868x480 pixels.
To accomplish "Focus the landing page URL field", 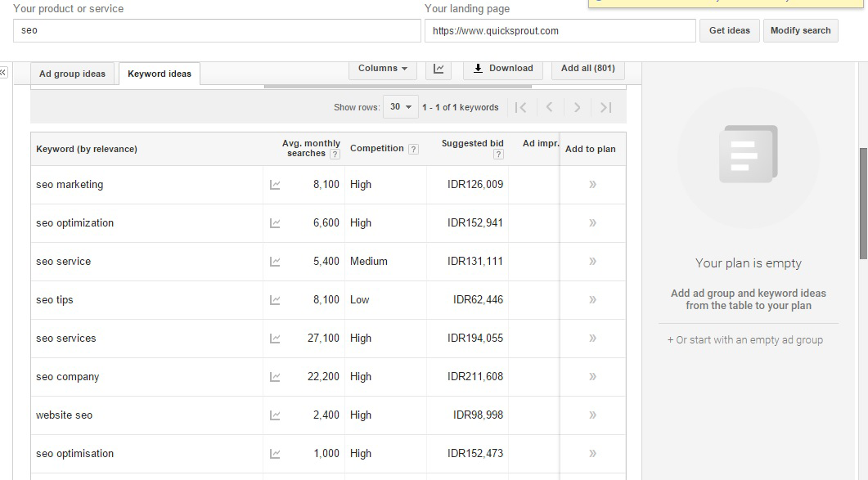I will pyautogui.click(x=560, y=30).
